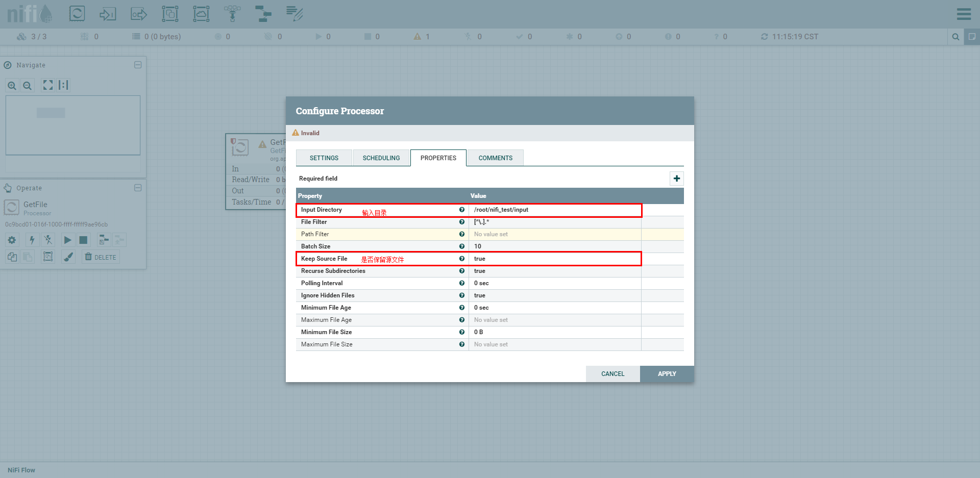
Task: Select the PROPERTIES tab
Action: tap(438, 158)
